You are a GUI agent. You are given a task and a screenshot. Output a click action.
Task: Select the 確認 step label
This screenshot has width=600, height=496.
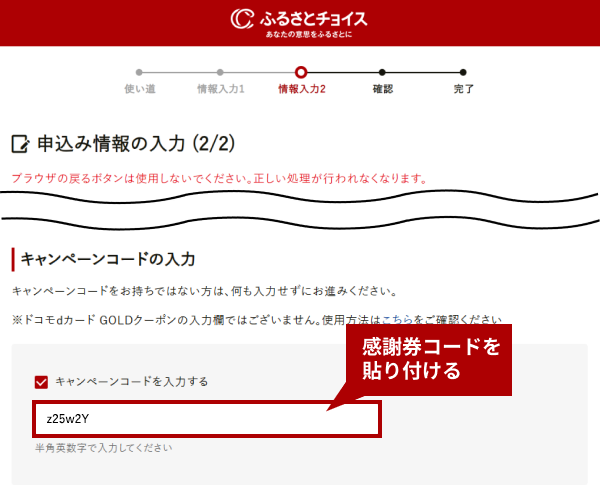(382, 89)
